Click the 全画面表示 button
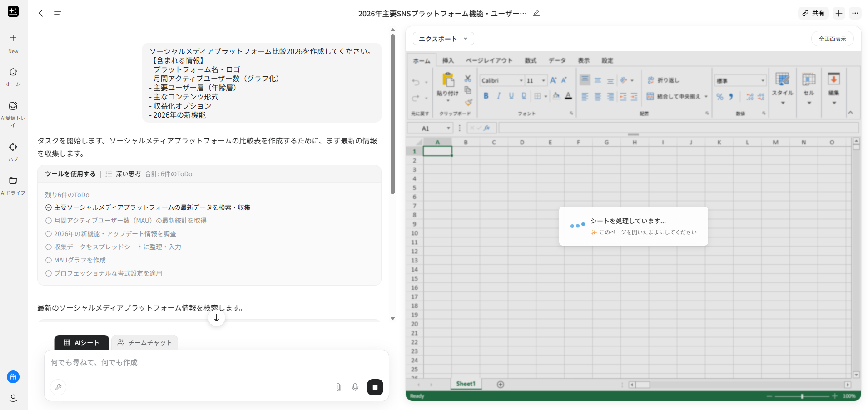Image resolution: width=868 pixels, height=410 pixels. [832, 39]
